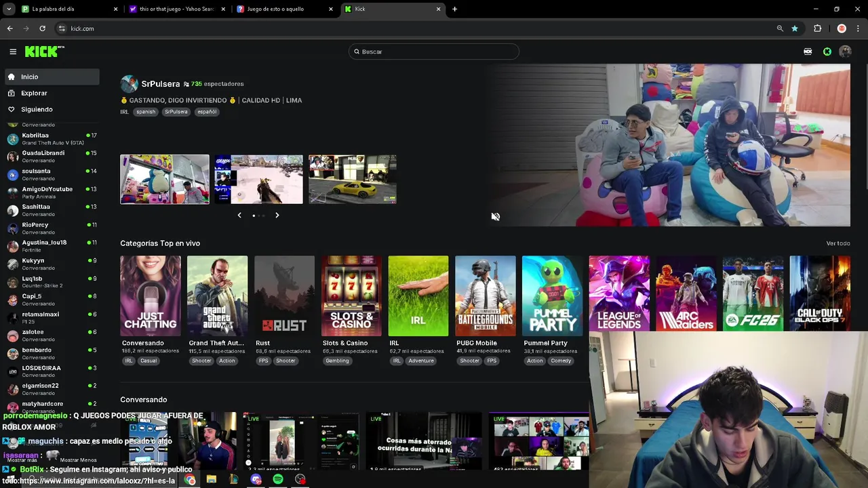Screen dimensions: 868x488
Task: Open the League of Legends category card
Action: tap(619, 293)
